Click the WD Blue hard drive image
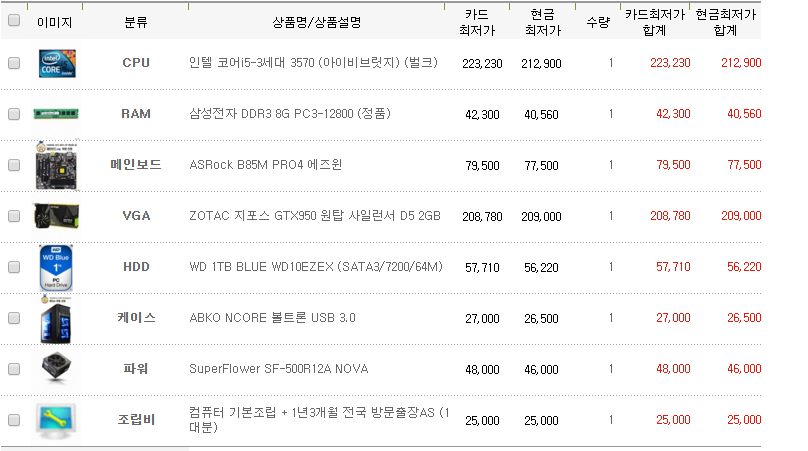Viewport: 808px width, 451px height. [x=54, y=267]
